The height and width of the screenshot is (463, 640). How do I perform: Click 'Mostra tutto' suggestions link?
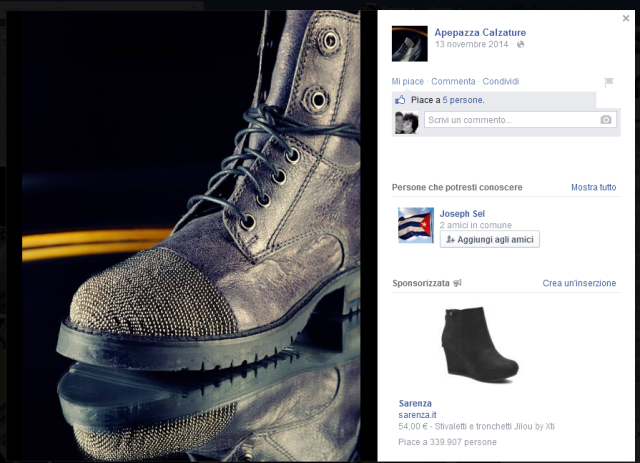(593, 188)
